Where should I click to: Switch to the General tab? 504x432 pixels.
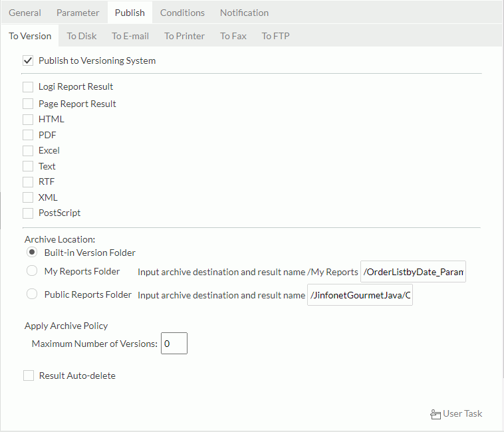pos(25,13)
